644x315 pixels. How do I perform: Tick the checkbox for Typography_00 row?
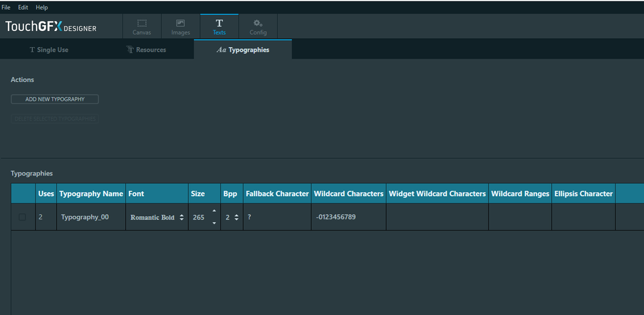[x=23, y=217]
